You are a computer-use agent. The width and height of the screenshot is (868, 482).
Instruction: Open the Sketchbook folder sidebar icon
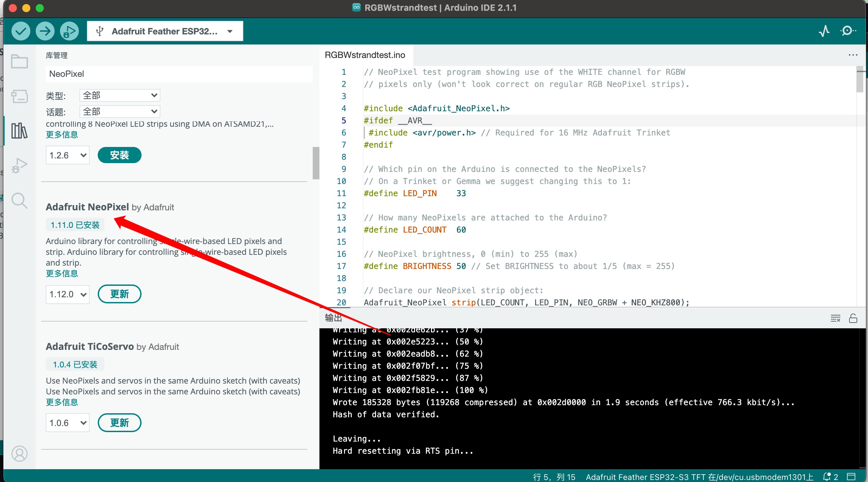[20, 61]
